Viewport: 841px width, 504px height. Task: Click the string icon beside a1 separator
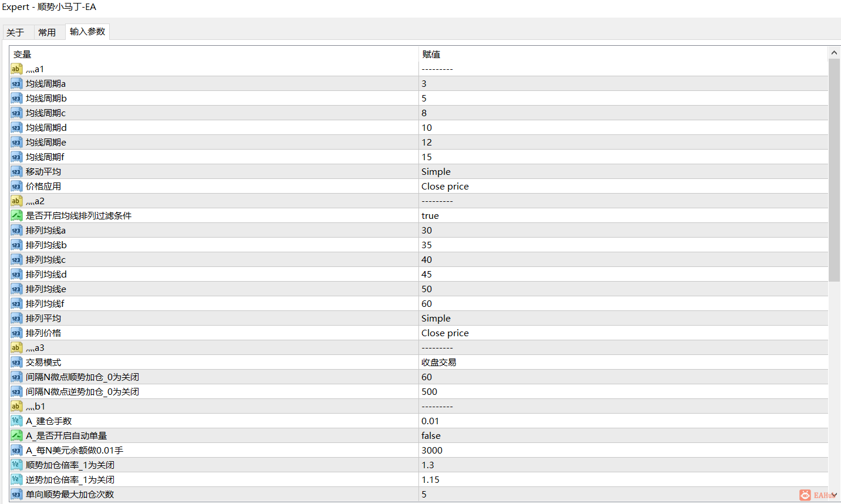(16, 69)
